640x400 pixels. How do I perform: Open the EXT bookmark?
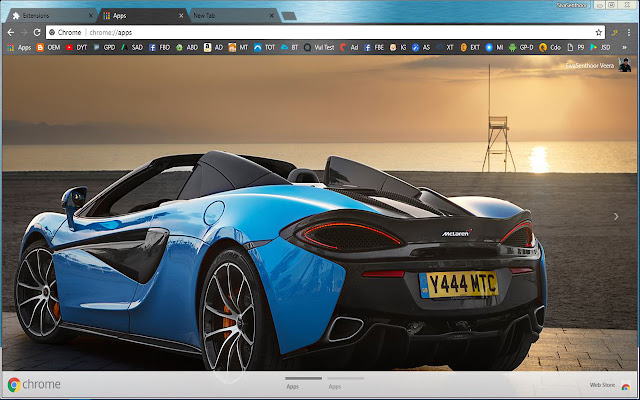pyautogui.click(x=470, y=47)
